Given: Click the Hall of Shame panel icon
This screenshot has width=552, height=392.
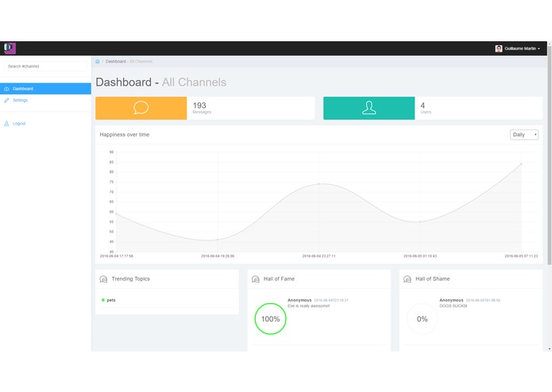Looking at the screenshot, I should (x=407, y=279).
